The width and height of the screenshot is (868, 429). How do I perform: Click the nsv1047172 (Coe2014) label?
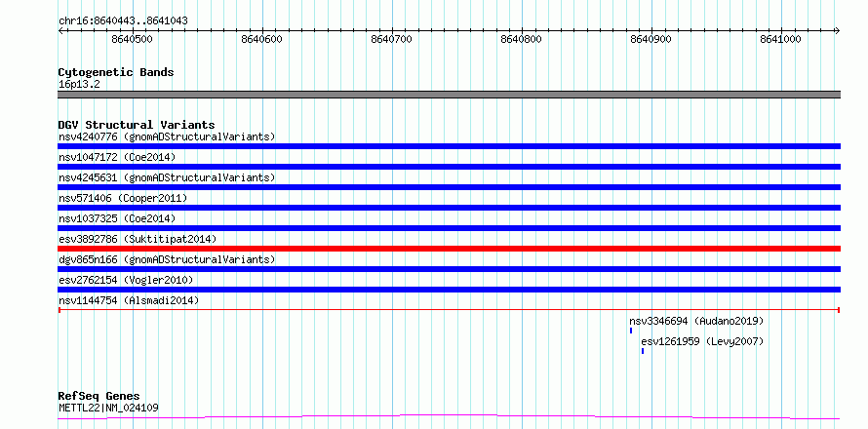117,157
